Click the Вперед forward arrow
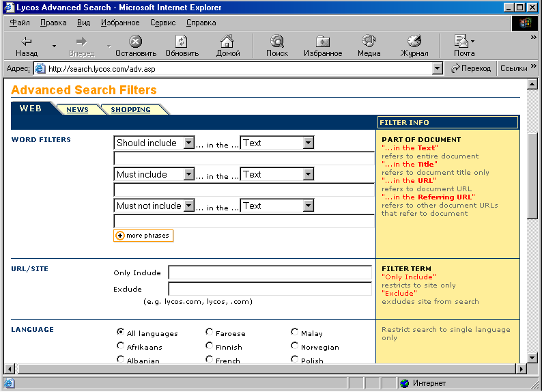 pos(82,42)
